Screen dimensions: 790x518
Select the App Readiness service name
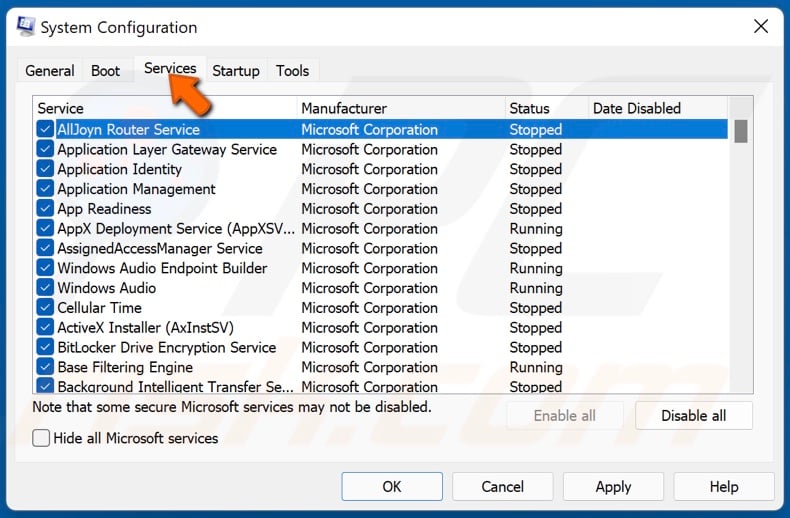104,209
